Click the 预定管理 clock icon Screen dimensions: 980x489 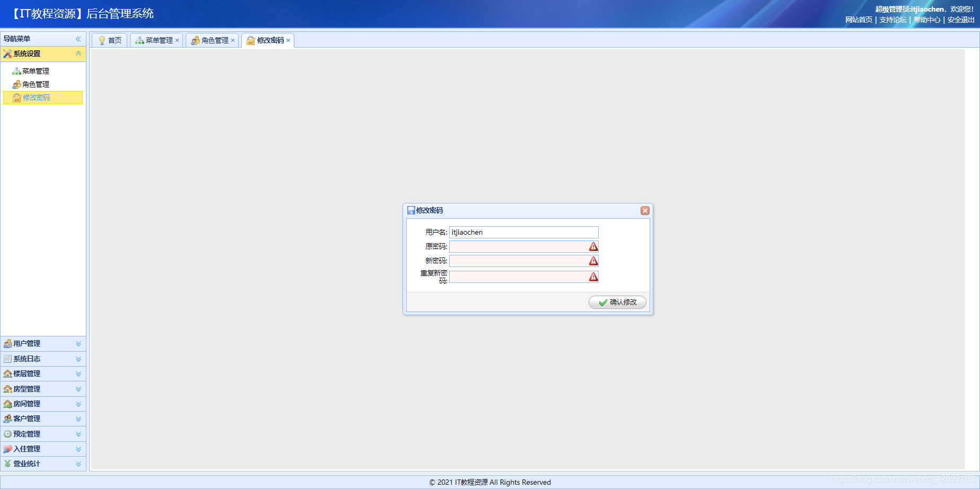pyautogui.click(x=7, y=434)
